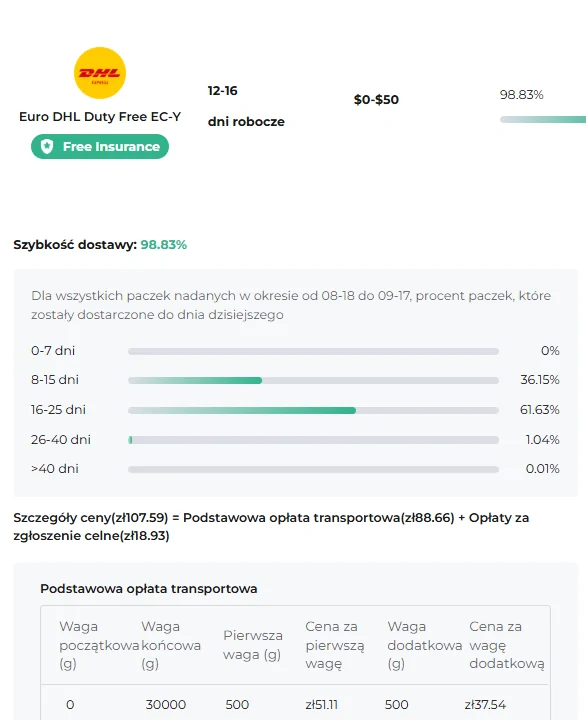
Task: Click the $0-$50 price range label
Action: [376, 100]
